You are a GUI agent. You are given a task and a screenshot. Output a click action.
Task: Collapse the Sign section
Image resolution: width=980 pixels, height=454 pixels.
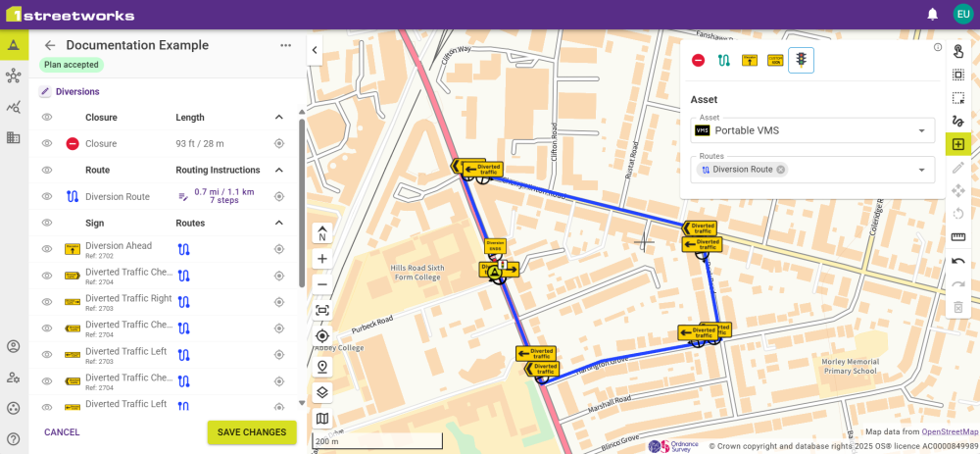click(278, 223)
